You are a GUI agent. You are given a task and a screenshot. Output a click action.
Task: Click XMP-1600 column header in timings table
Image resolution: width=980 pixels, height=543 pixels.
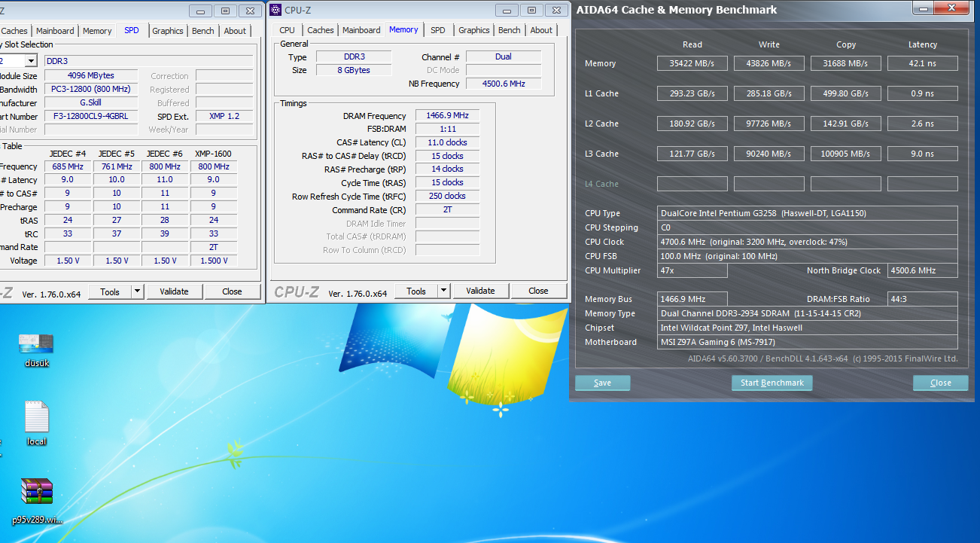pos(213,154)
